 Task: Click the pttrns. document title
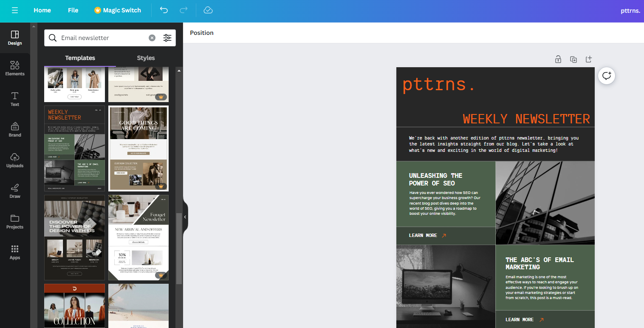[630, 10]
